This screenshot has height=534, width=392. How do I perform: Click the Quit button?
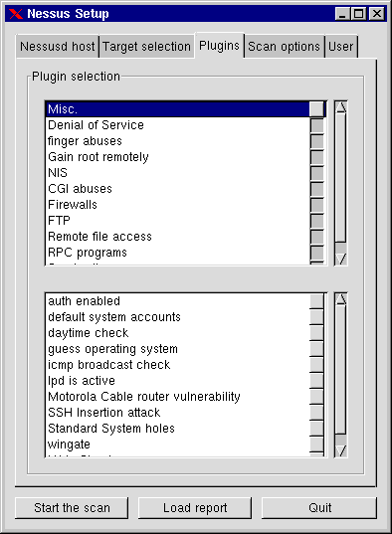pos(319,508)
